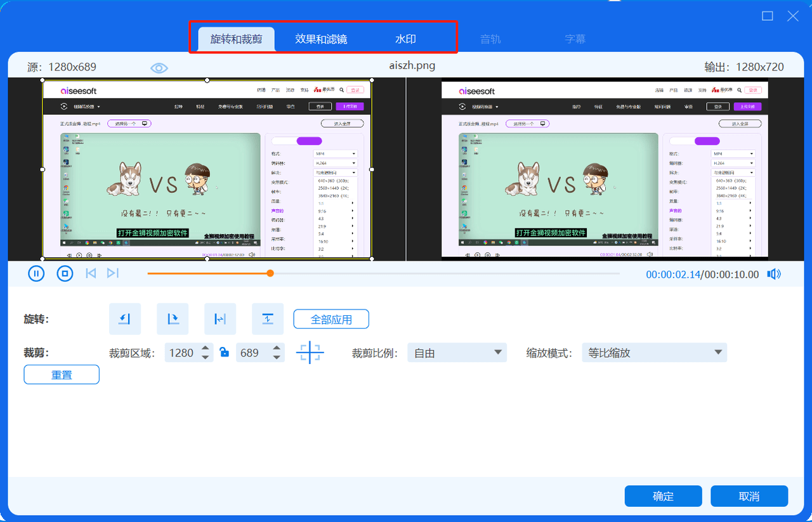This screenshot has height=522, width=812.
Task: Open the 缩放模式 dropdown showing 等比缩放
Action: [654, 353]
